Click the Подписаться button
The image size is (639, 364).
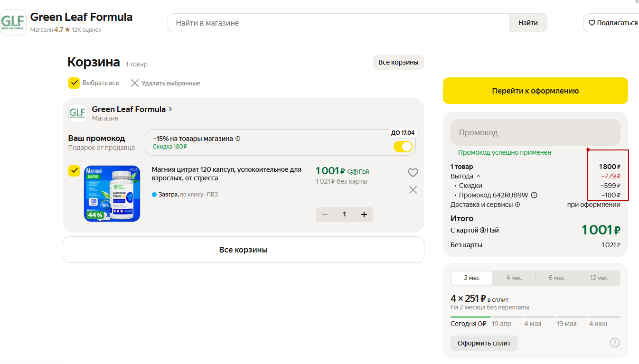[611, 23]
